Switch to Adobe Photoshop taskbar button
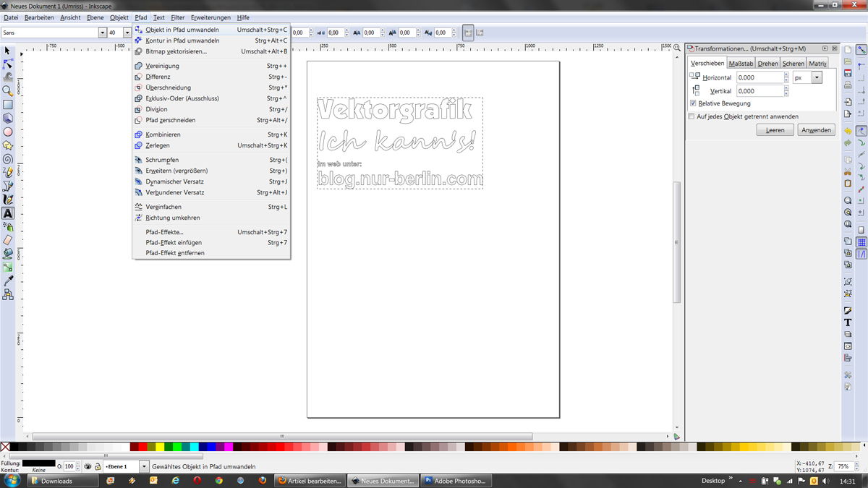Screen dimensions: 868x488 click(x=456, y=481)
